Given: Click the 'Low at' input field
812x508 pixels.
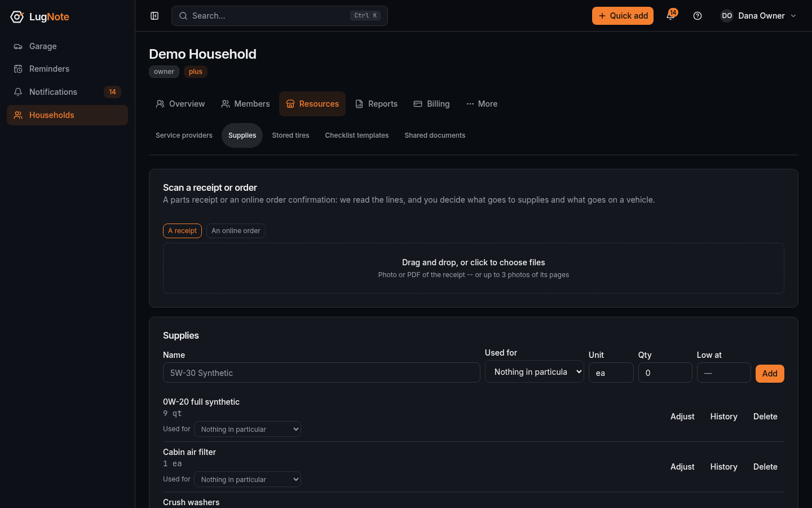Looking at the screenshot, I should [724, 373].
